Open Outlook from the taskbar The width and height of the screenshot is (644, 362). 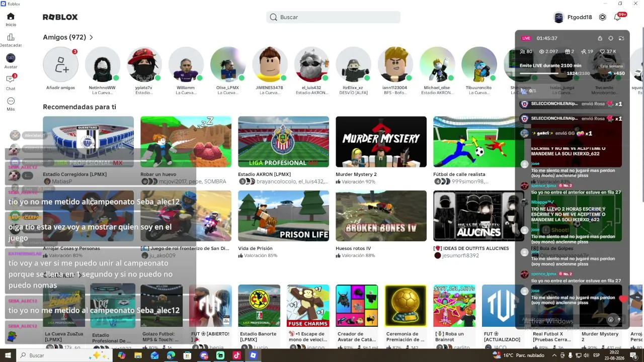(x=154, y=355)
